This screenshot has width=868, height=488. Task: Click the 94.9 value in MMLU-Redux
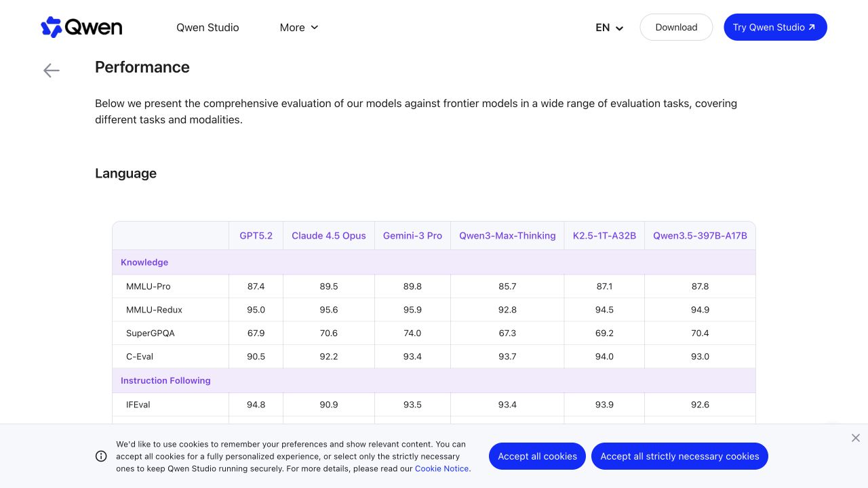(700, 310)
